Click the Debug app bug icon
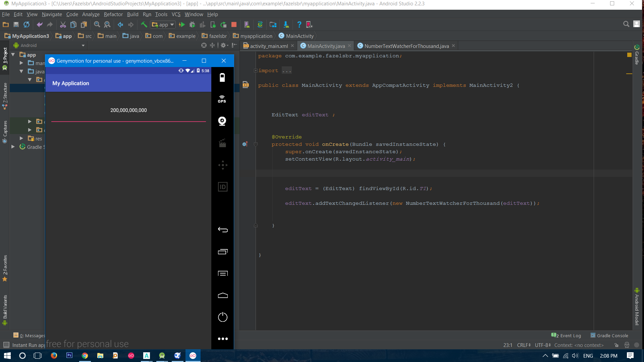This screenshot has height=362, width=644. (x=192, y=24)
